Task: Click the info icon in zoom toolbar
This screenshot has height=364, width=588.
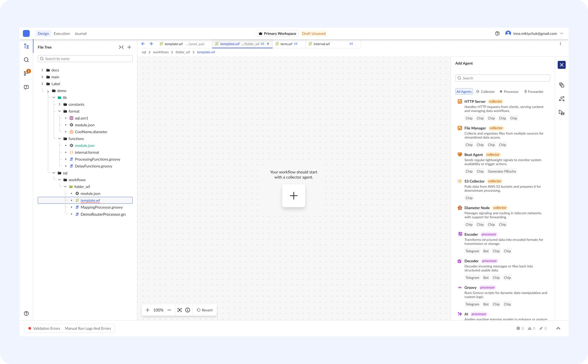Action: (188, 310)
